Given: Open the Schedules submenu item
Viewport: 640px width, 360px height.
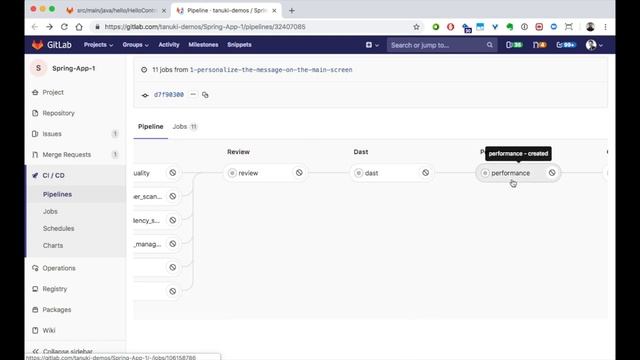Looking at the screenshot, I should coord(58,229).
